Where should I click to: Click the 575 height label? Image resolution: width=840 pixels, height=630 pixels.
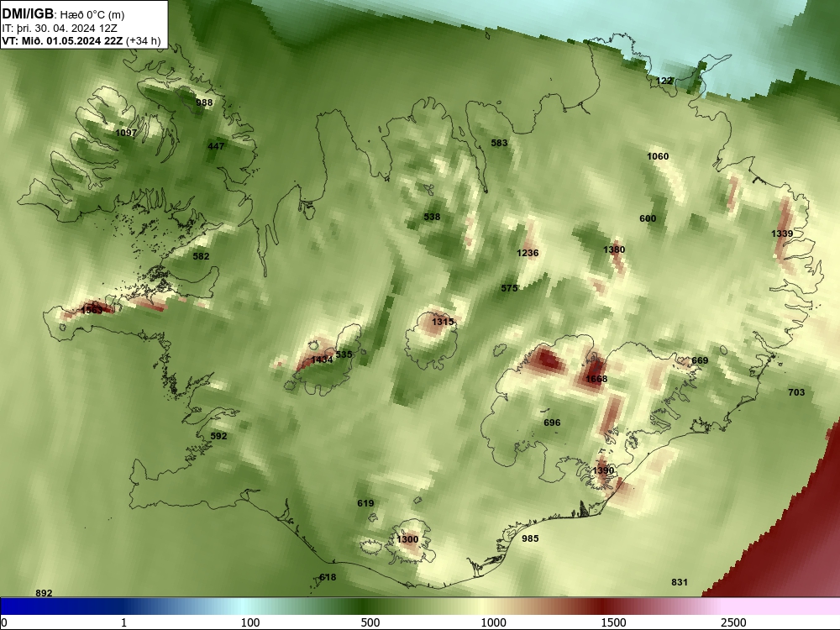click(x=510, y=288)
